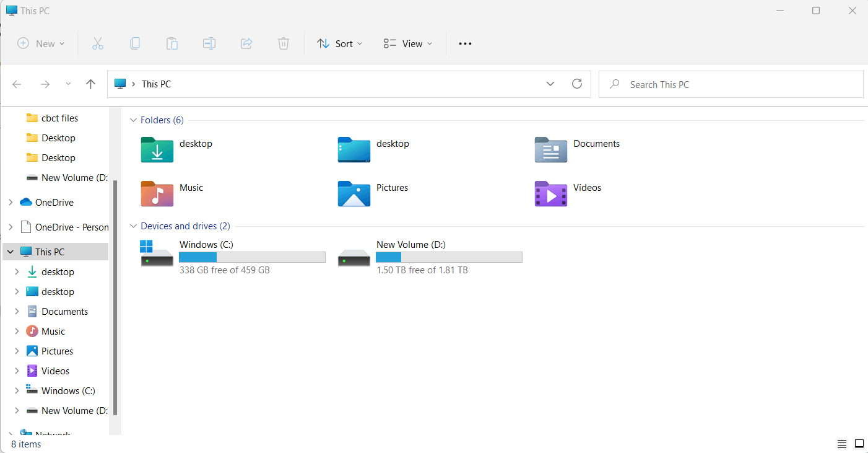Select Pictures in the navigation tree
The height and width of the screenshot is (453, 868).
pyautogui.click(x=56, y=351)
